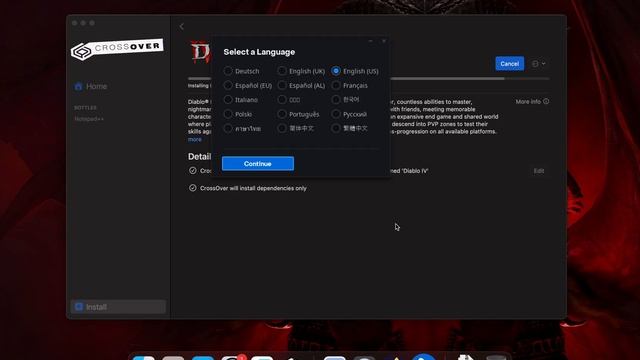Select Español (AL) language option

[301, 86]
